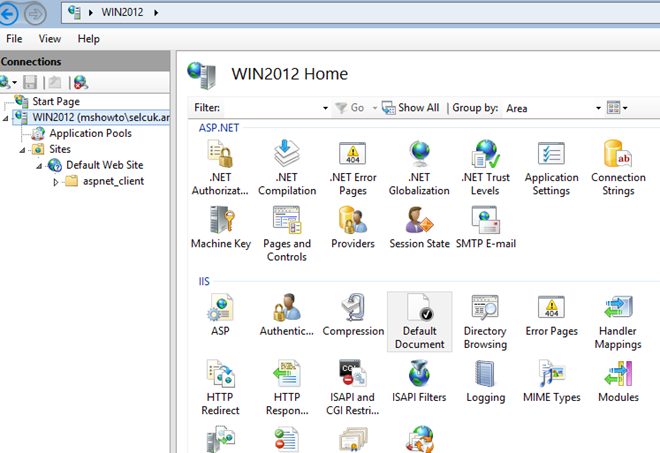The height and width of the screenshot is (453, 660).
Task: Open Connection Strings feature
Action: 618,168
